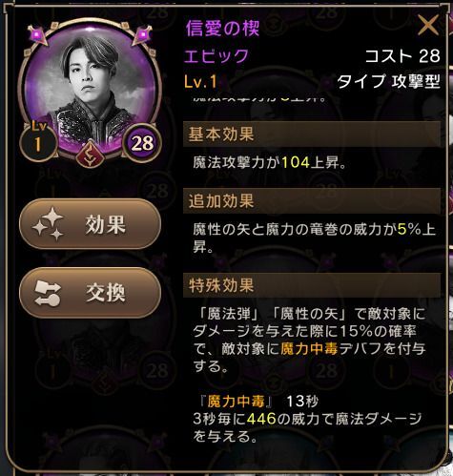This screenshot has width=453, height=476.
Task: Click the swap arrows icon on 交換 button
Action: coord(48,293)
